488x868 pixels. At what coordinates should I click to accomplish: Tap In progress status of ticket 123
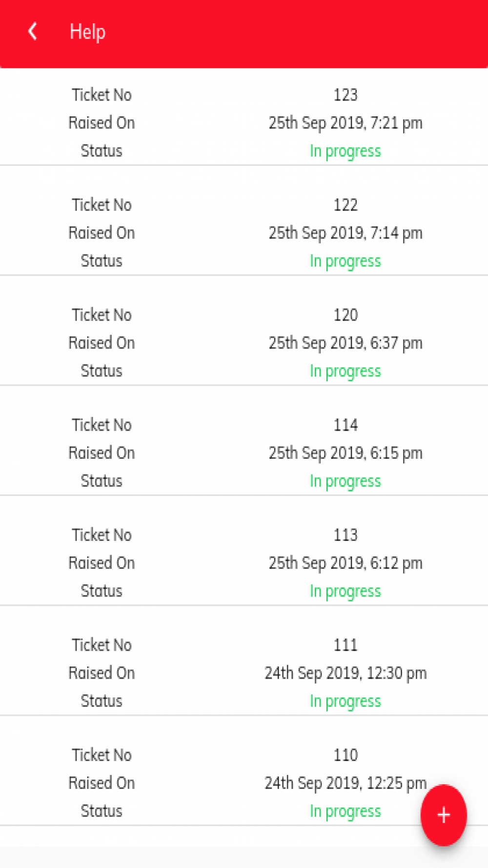pyautogui.click(x=345, y=151)
